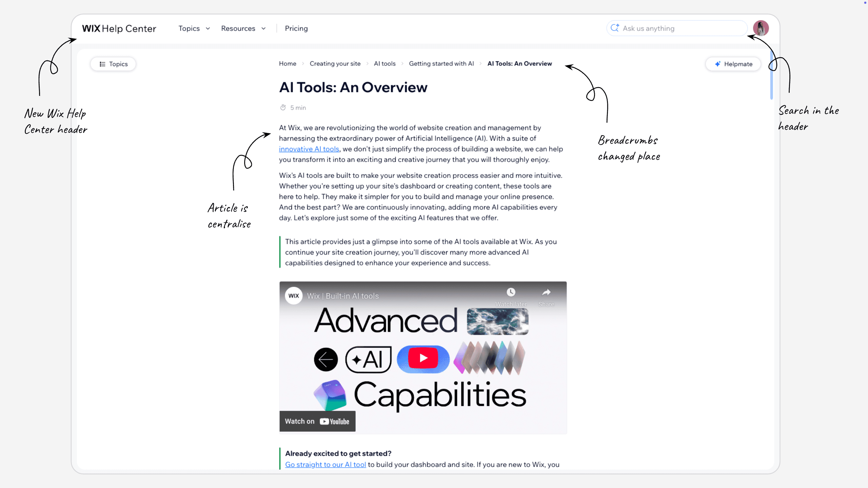Open the Topics sidebar list button
This screenshot has height=488, width=868.
[x=113, y=64]
